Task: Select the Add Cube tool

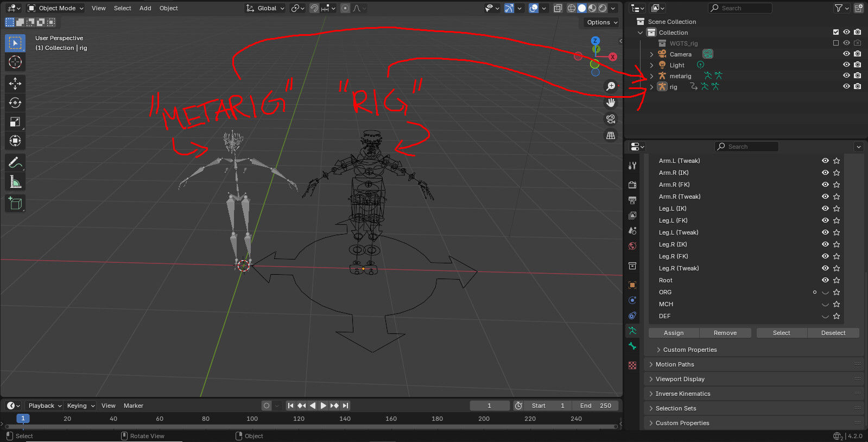Action: 15,204
